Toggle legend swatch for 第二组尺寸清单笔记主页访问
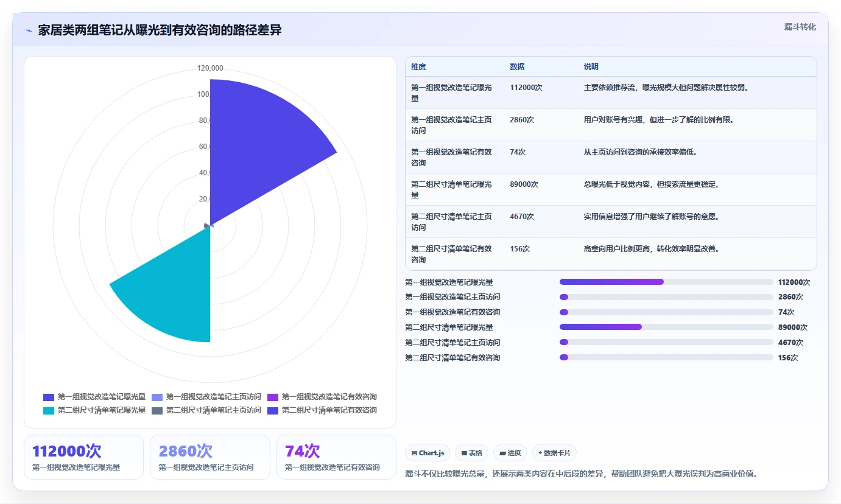This screenshot has height=504, width=841. coord(157,410)
